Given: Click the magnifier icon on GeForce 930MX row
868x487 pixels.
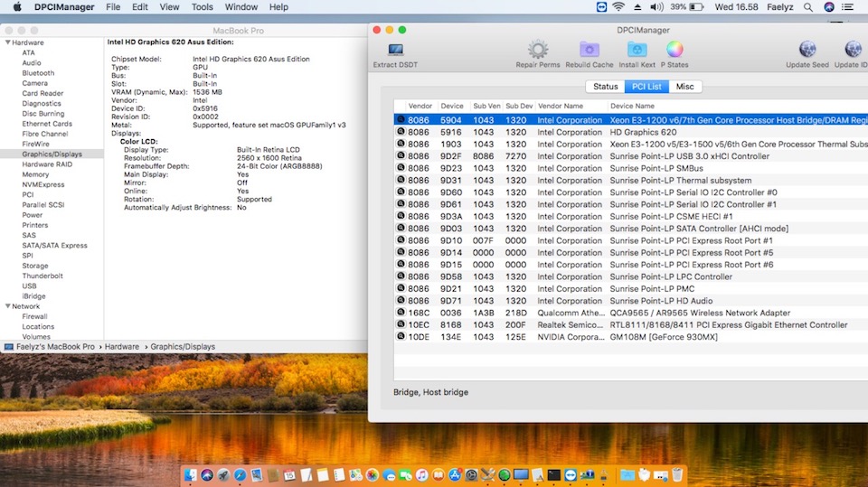Looking at the screenshot, I should click(x=401, y=336).
